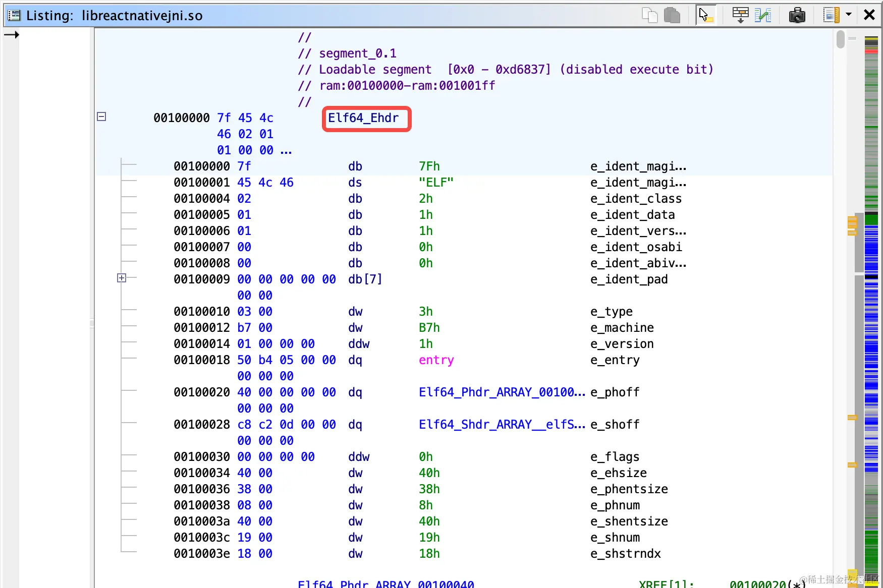Click the vertical scrollbar thumb
The width and height of the screenshot is (883, 588).
[x=840, y=39]
